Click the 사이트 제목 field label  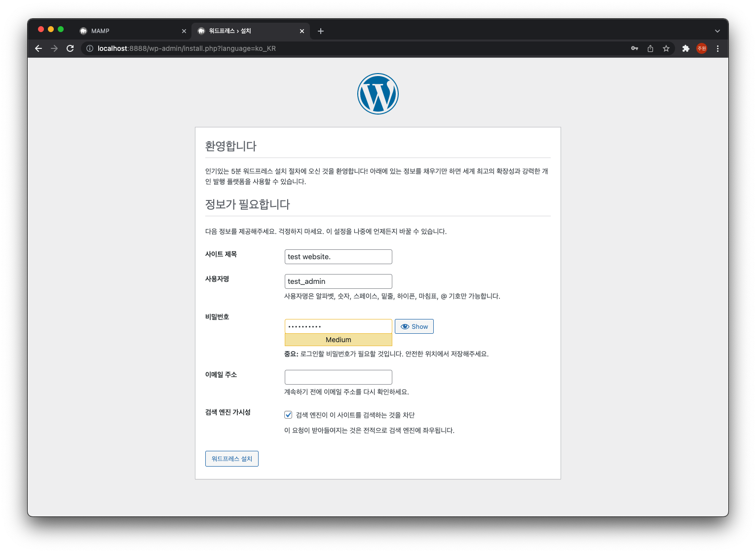[221, 254]
